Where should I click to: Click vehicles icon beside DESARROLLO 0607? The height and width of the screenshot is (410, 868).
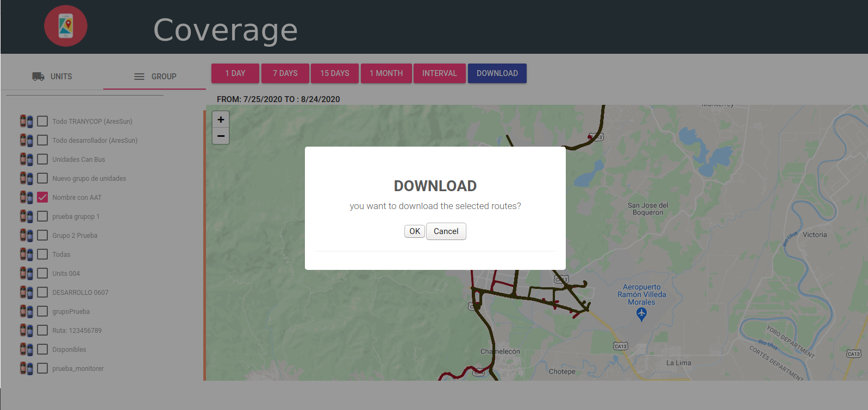[x=27, y=292]
